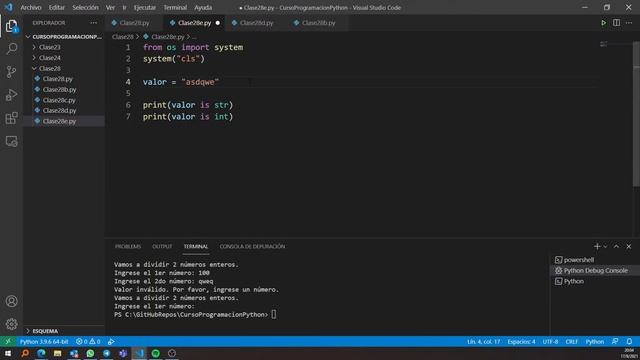This screenshot has width=640, height=360.
Task: Select the Python Debug Console terminal
Action: coord(595,271)
